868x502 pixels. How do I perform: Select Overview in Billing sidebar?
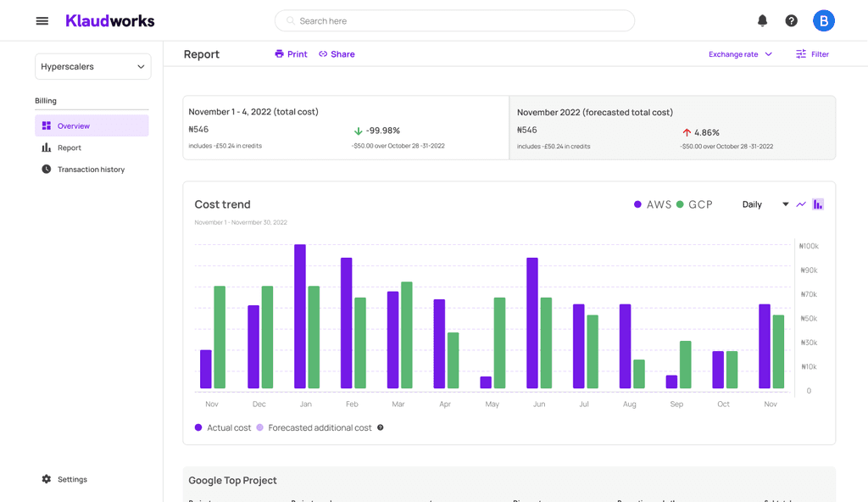[92, 126]
